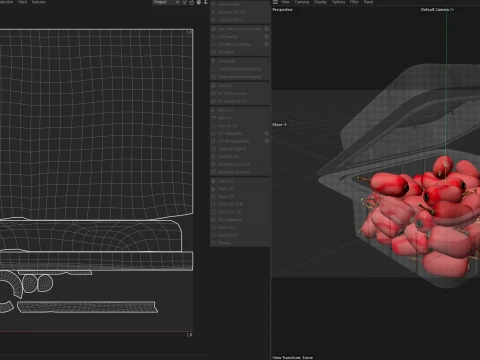Choose Add UV Pins entry
Screen dimensions: 480x360
click(x=240, y=5)
